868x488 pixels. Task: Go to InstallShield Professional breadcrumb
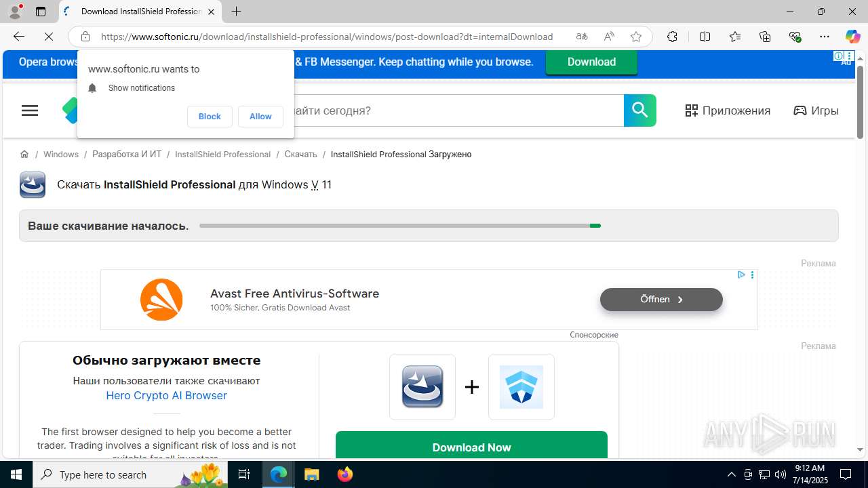tap(222, 155)
